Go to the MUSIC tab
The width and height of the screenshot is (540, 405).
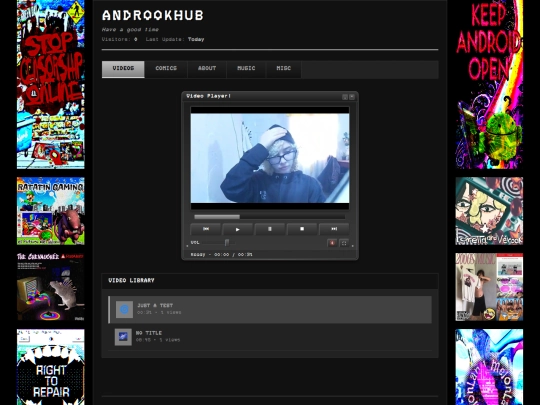[246, 69]
